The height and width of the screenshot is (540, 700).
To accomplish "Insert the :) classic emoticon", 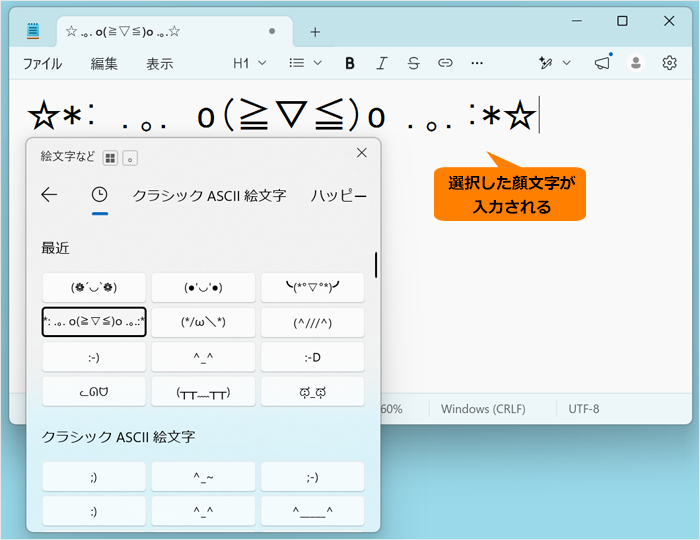I will [94, 511].
